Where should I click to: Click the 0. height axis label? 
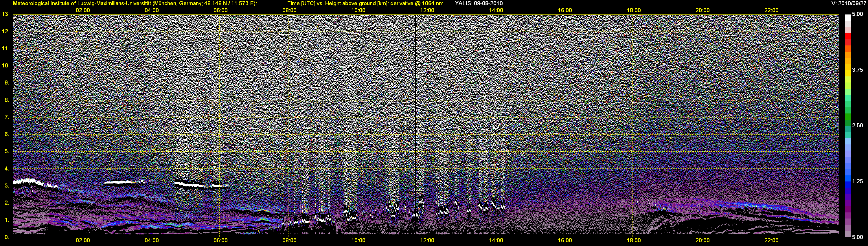(7, 237)
